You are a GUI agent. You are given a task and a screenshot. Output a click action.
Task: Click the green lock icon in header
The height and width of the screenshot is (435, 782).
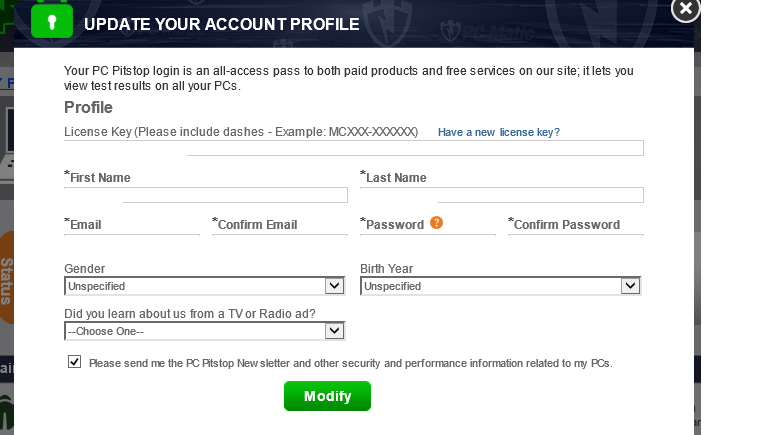[x=52, y=21]
